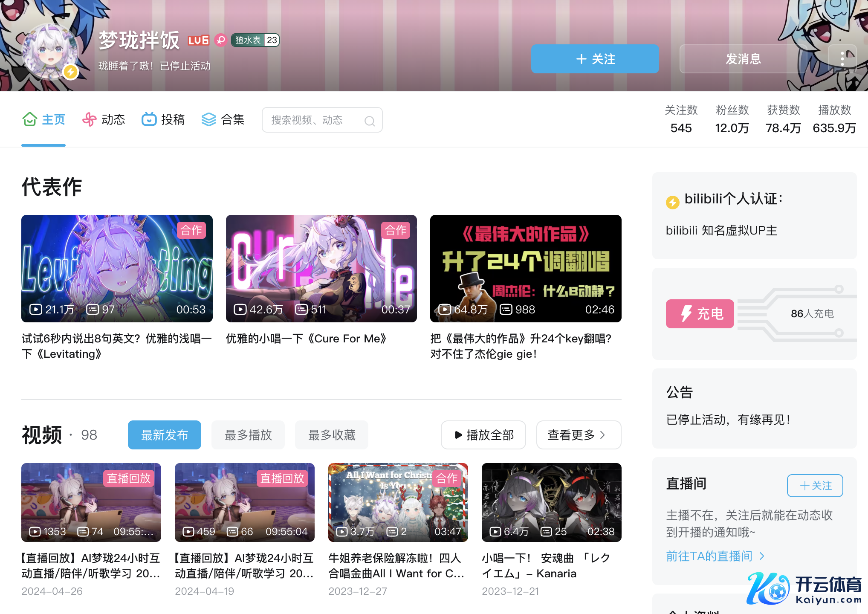Viewport: 868px width, 614px height.
Task: Select the 最多播放 sort filter
Action: pos(248,435)
